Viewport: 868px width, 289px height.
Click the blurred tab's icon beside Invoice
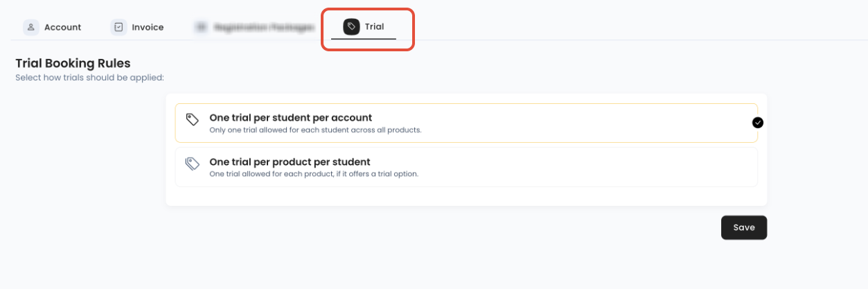(x=202, y=27)
